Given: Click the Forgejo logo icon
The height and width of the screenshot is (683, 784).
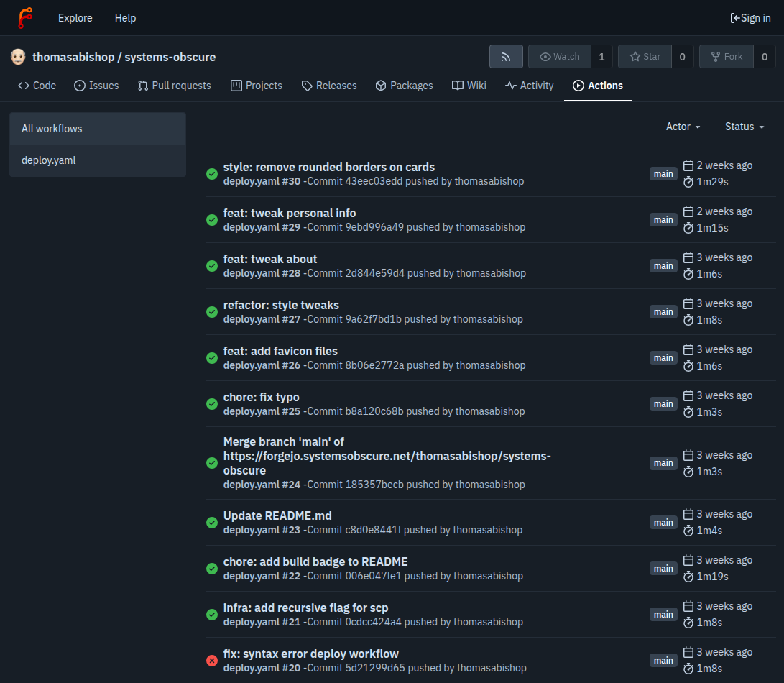Looking at the screenshot, I should pyautogui.click(x=25, y=17).
